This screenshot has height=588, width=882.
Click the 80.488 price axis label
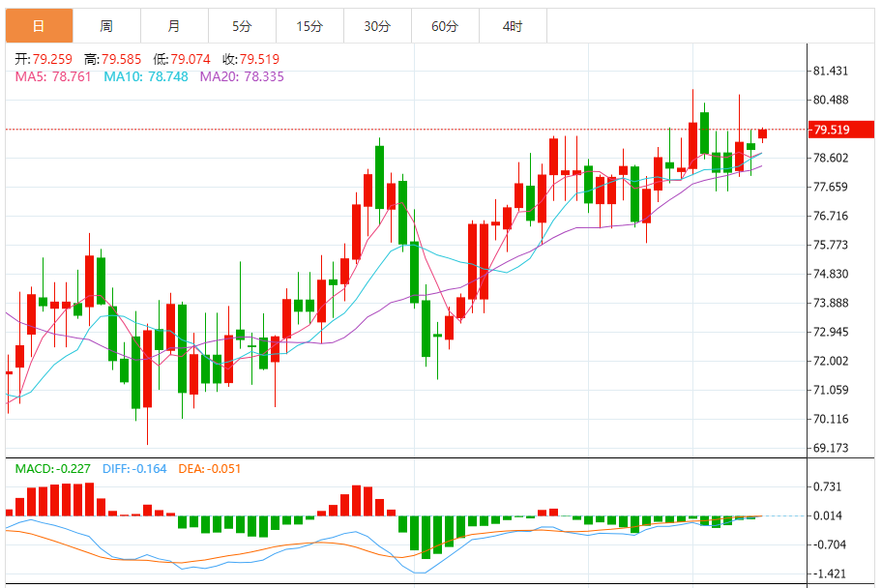[x=831, y=100]
